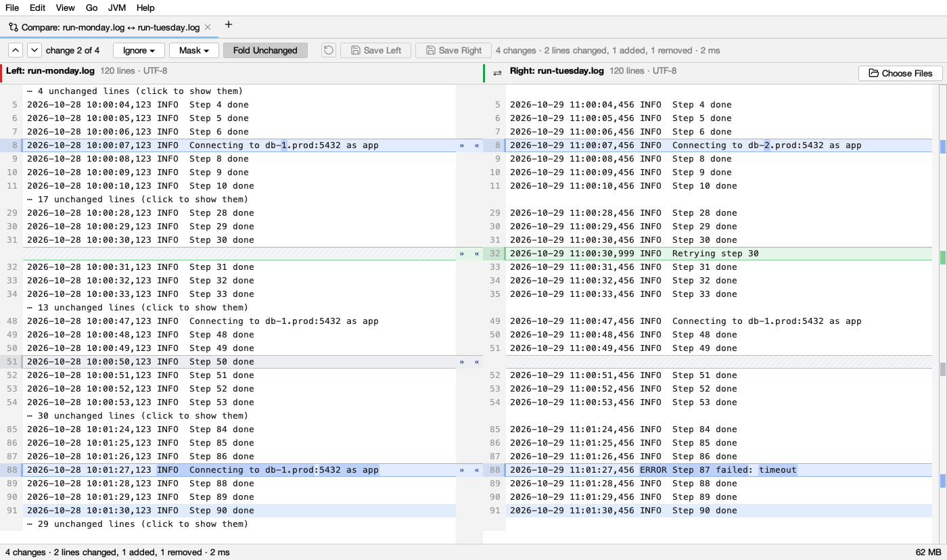Click « on the line 88 change row
Image resolution: width=947 pixels, height=560 pixels.
click(x=476, y=470)
